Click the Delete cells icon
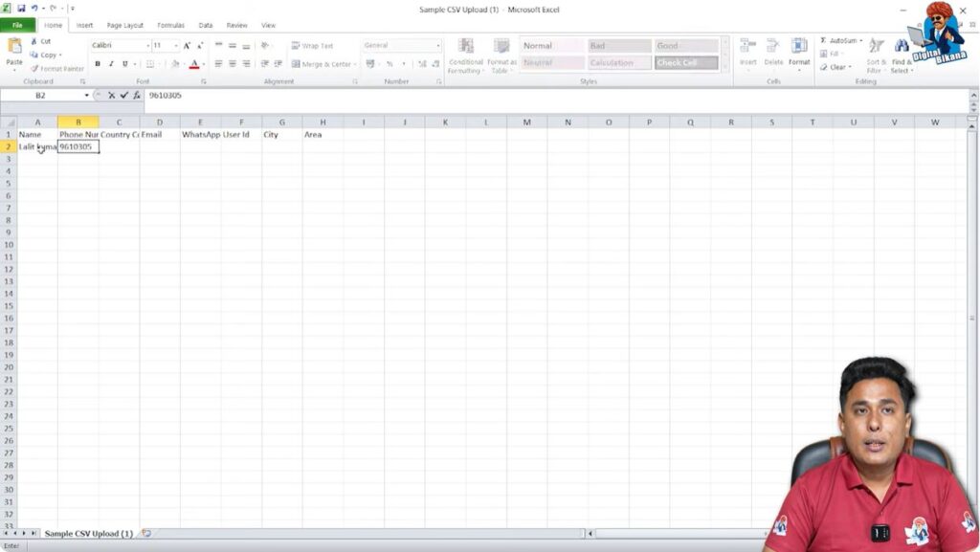Viewport: 980px width, 552px height. [x=773, y=46]
